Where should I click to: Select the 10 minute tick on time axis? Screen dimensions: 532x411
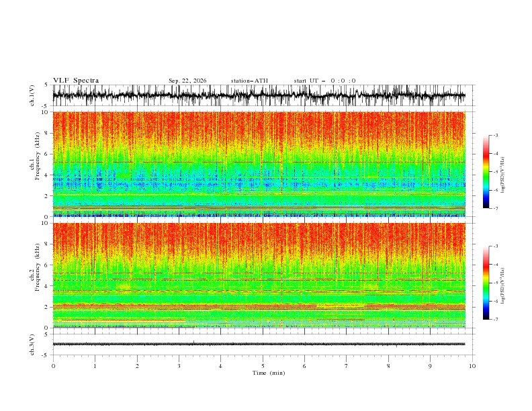point(472,366)
